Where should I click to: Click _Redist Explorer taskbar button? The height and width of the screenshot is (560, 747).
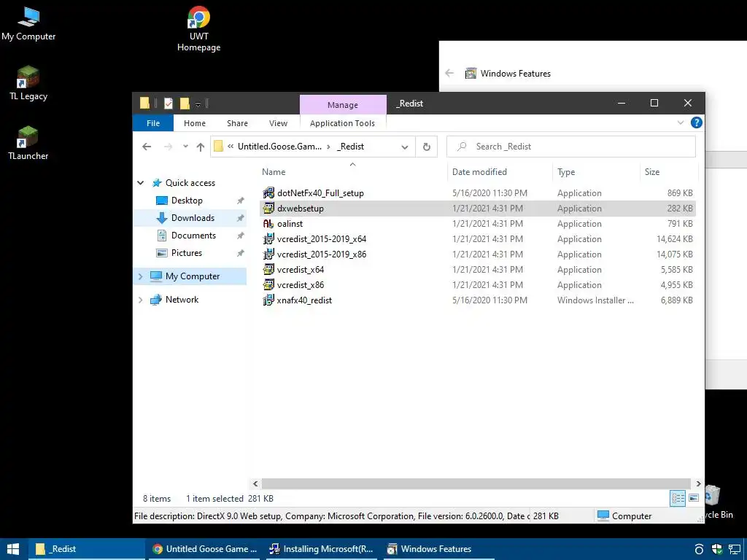87,549
